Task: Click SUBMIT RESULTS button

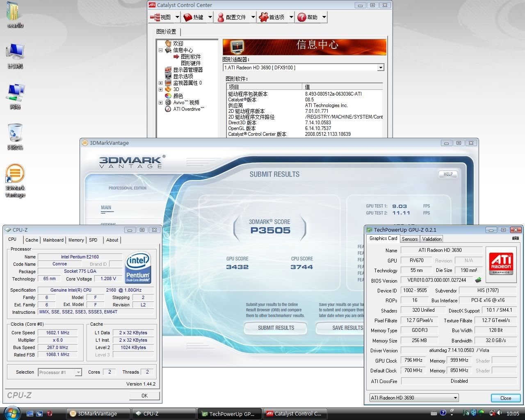Action: [x=276, y=328]
